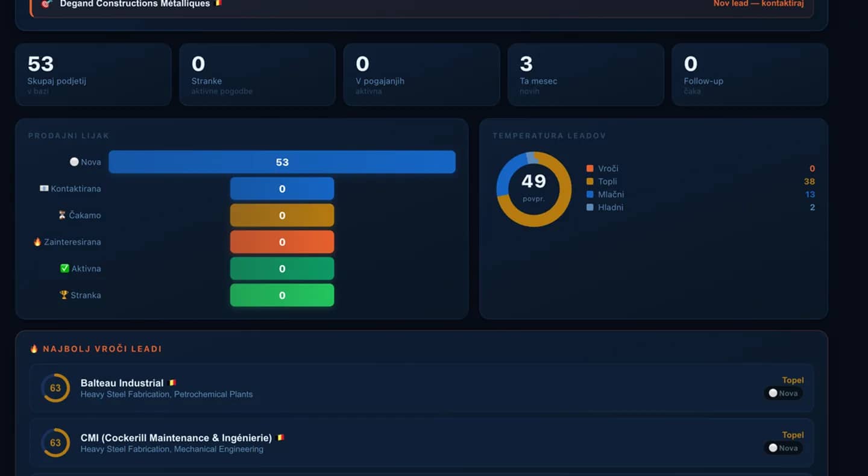
Task: Click the Vroči count value 0
Action: (813, 169)
